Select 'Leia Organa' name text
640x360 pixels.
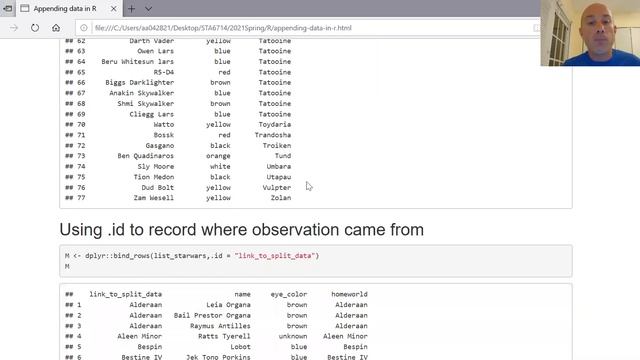click(228, 305)
